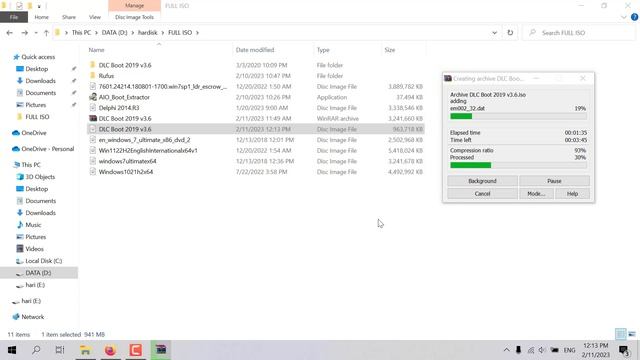The image size is (640, 360).
Task: Open Videos in the sidebar
Action: click(34, 249)
